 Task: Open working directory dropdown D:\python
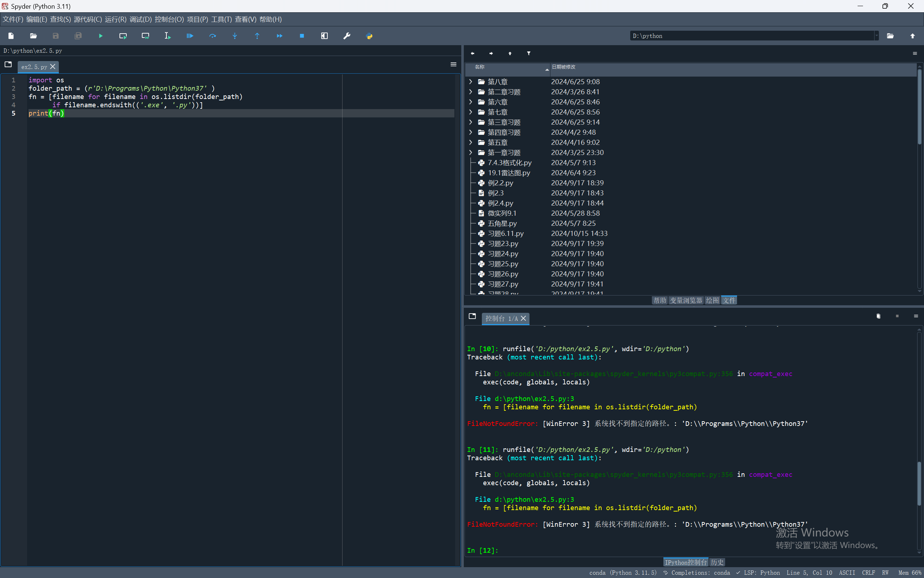(877, 36)
